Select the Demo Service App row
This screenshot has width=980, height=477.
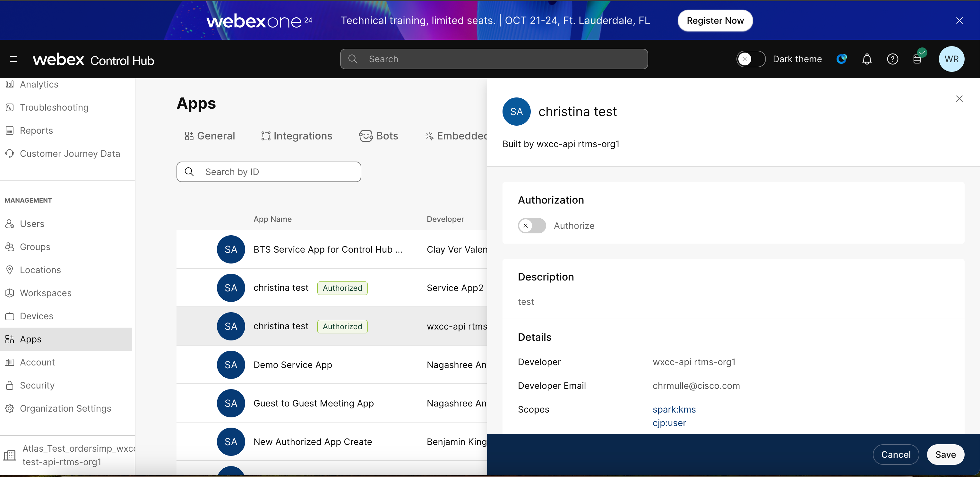tap(332, 365)
